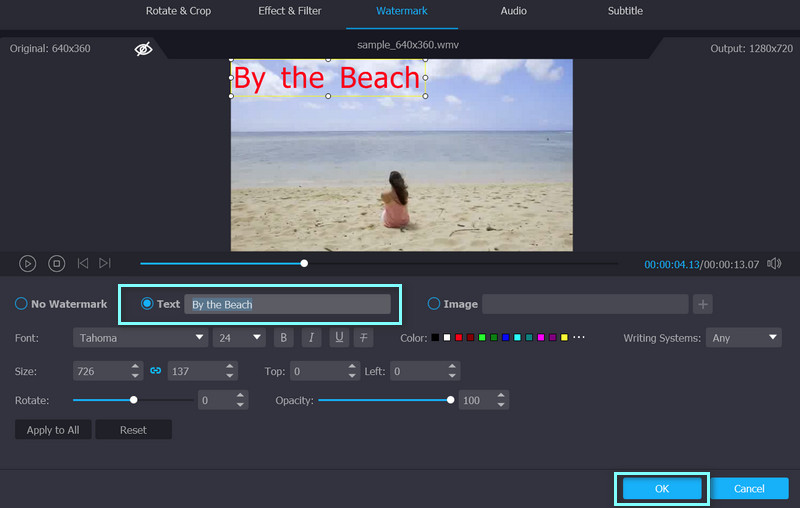Click the Play button
This screenshot has height=508, width=800.
pos(28,263)
